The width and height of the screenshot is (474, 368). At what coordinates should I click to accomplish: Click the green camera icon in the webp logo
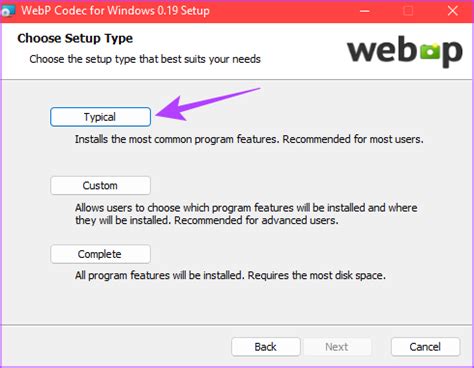(430, 51)
